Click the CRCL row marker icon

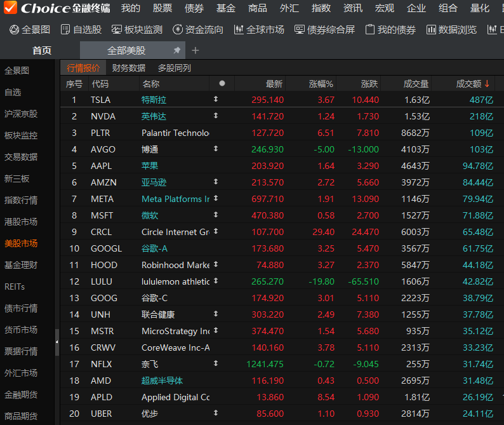pyautogui.click(x=216, y=231)
